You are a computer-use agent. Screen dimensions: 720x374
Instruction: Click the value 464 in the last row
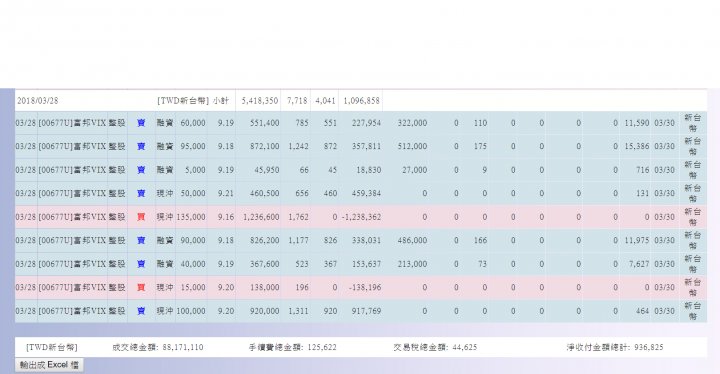point(642,311)
